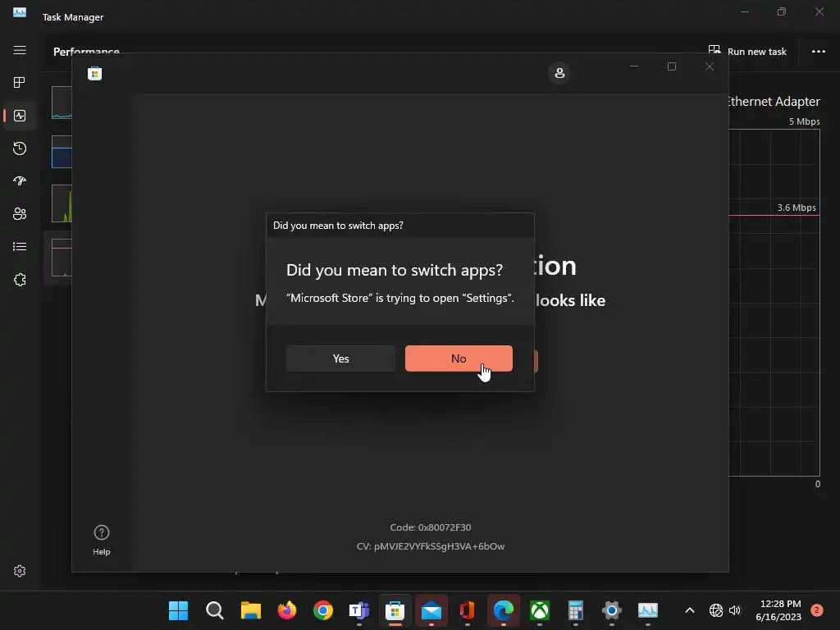
Task: Open Details list page in Task Manager
Action: pos(20,246)
